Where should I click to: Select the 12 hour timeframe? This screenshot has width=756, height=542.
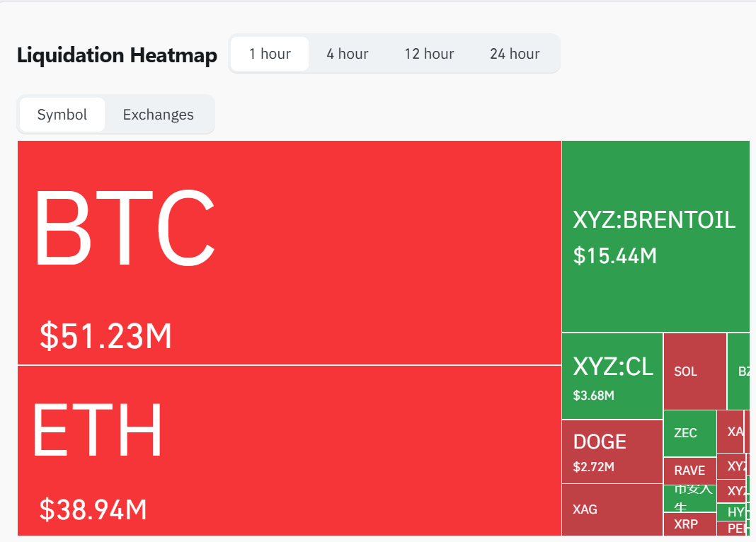point(429,53)
